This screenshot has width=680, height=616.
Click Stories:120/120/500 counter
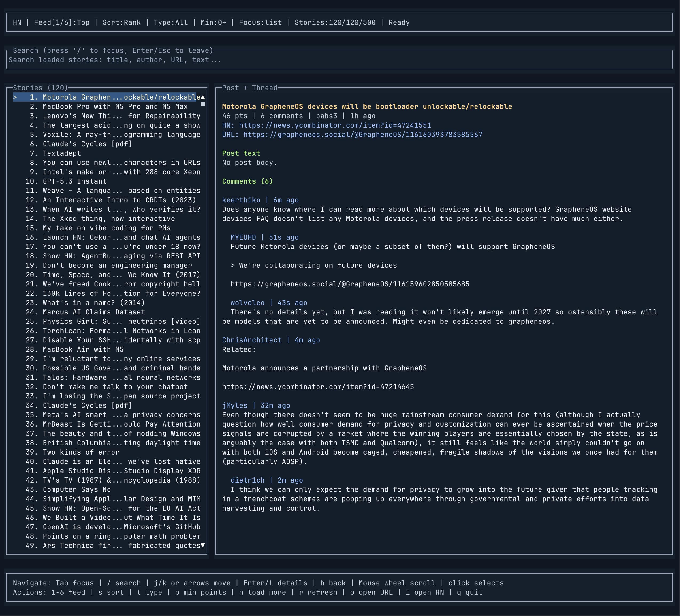pyautogui.click(x=335, y=22)
